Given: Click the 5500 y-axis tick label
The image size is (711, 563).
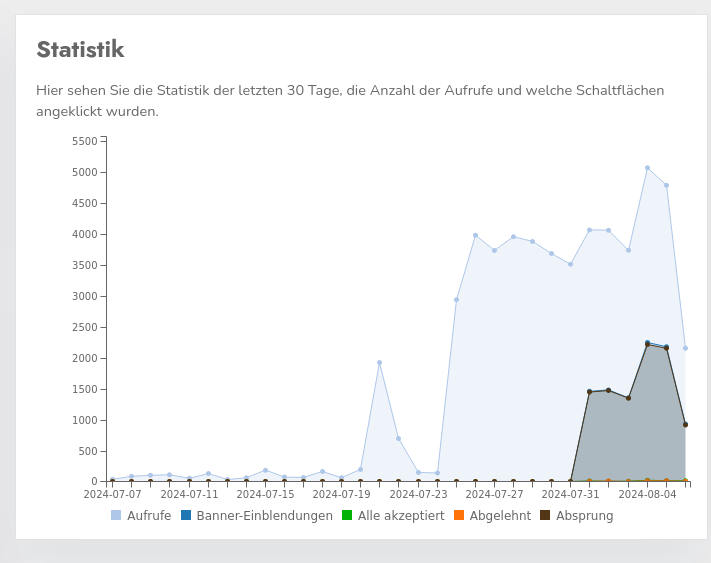Looking at the screenshot, I should [x=84, y=141].
